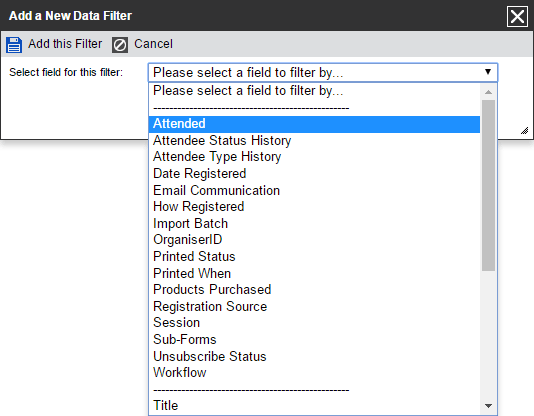This screenshot has width=534, height=416.
Task: Select Session from the field list
Action: [x=314, y=322]
